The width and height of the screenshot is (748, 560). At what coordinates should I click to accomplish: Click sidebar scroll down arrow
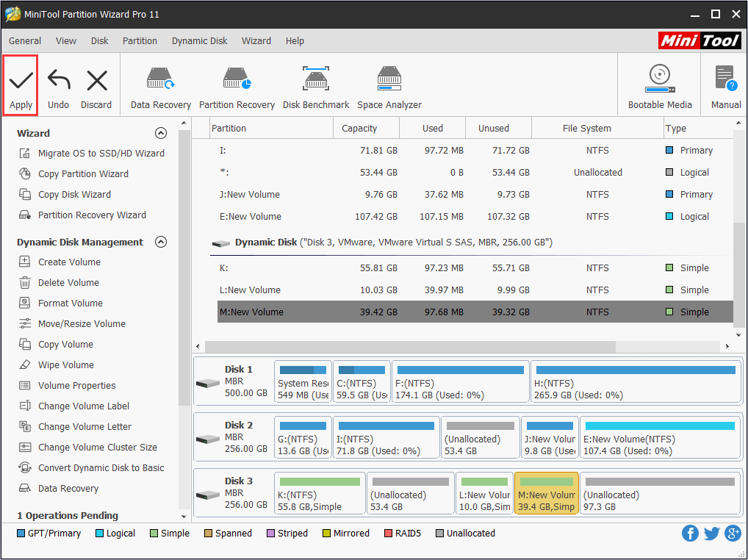point(184,517)
